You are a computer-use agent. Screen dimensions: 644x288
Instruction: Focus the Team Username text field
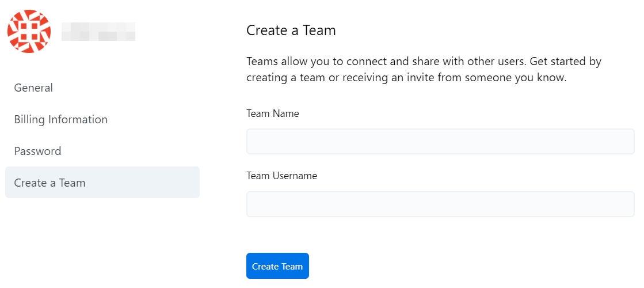click(440, 204)
